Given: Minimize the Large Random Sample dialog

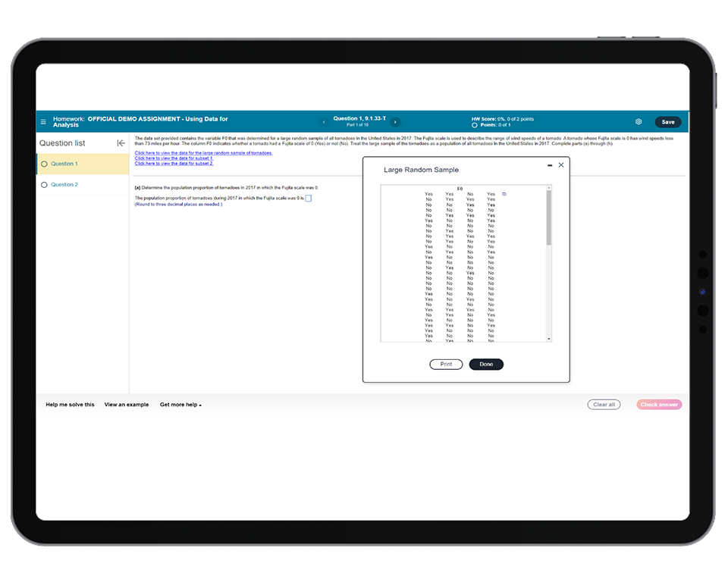Looking at the screenshot, I should [x=550, y=165].
